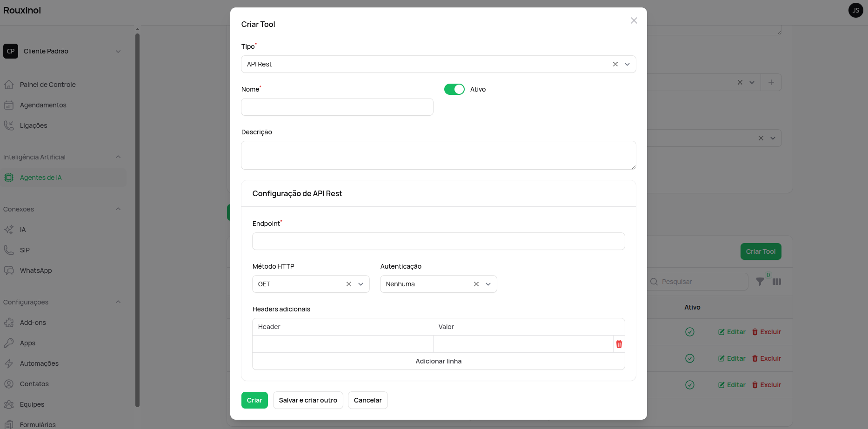Screen dimensions: 868x429
Task: Click the Equipes group icon
Action: (x=9, y=404)
